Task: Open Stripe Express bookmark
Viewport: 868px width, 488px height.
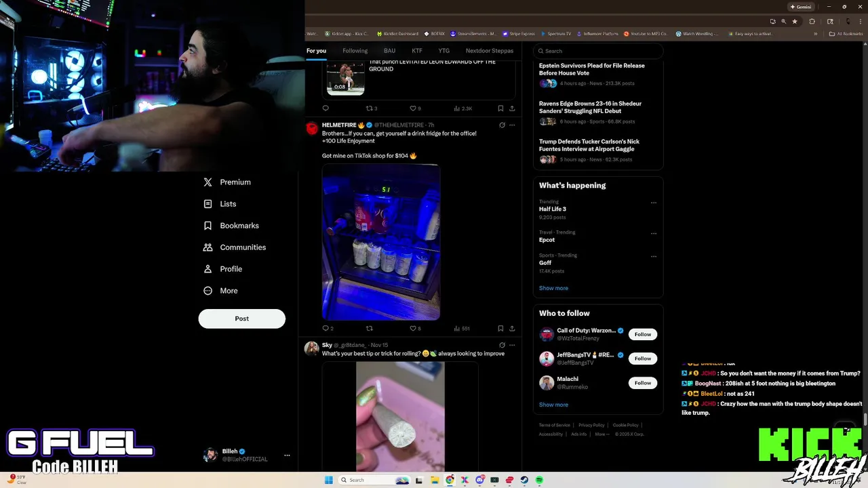Action: coord(519,34)
